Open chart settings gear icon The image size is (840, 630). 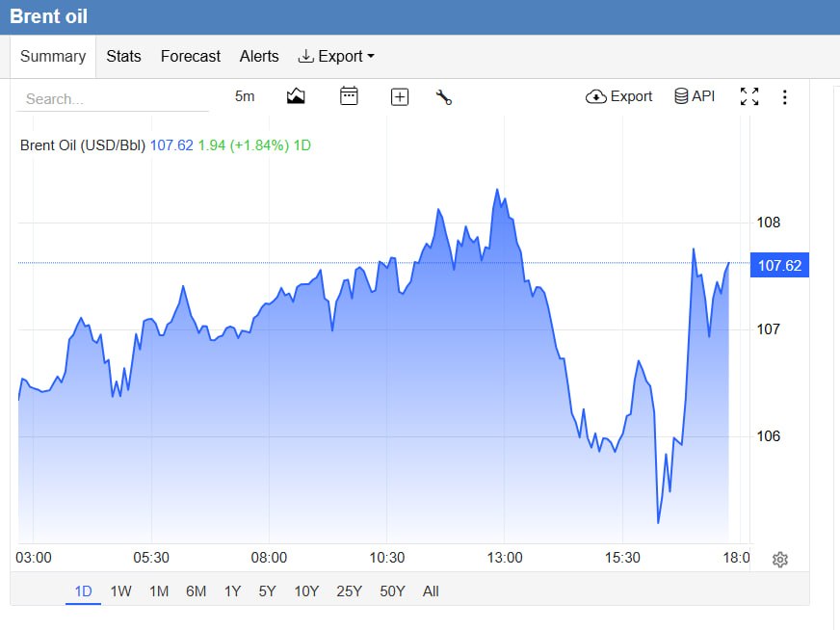pyautogui.click(x=780, y=560)
